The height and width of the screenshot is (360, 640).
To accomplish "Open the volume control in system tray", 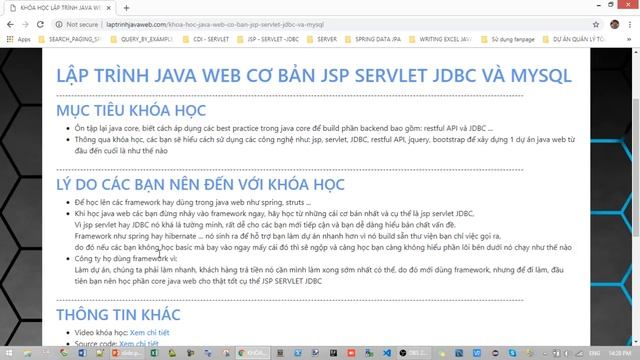I will 567,353.
